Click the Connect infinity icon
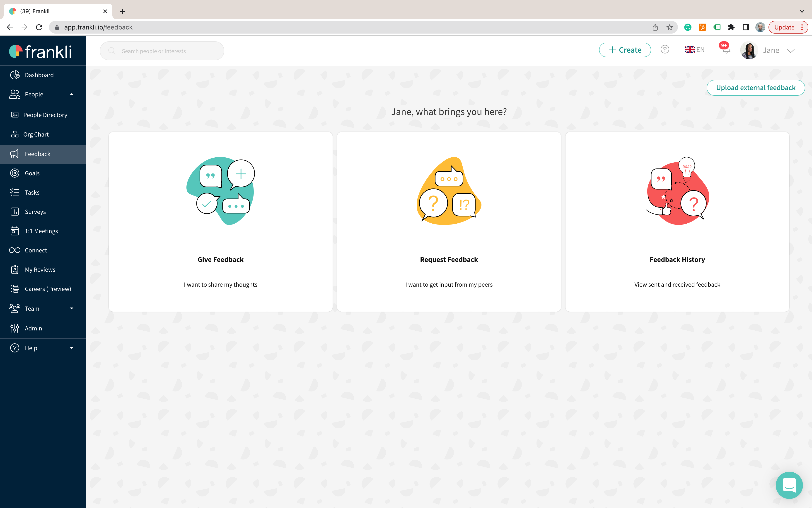This screenshot has height=508, width=812. click(15, 250)
